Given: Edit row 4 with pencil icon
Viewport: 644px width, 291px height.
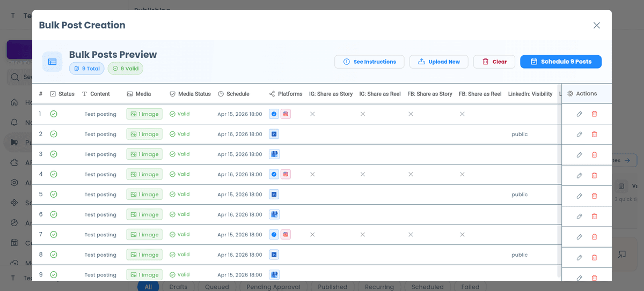Looking at the screenshot, I should (579, 175).
